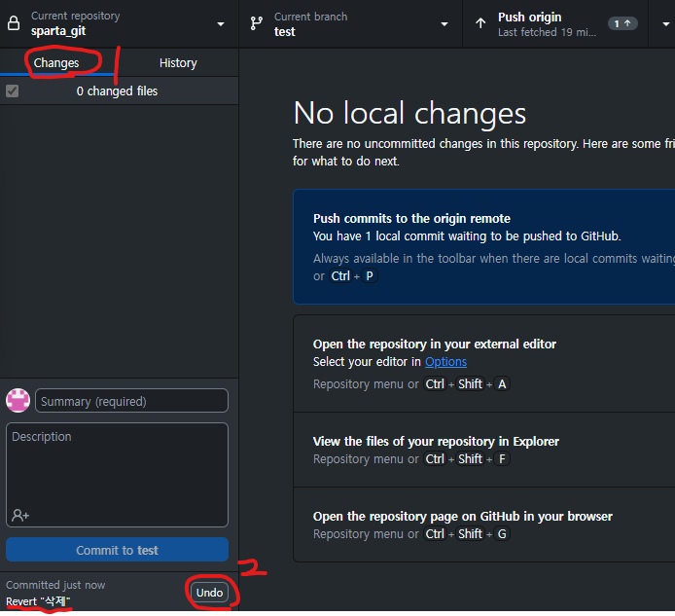
Task: Focus the Description text area
Action: [x=117, y=474]
